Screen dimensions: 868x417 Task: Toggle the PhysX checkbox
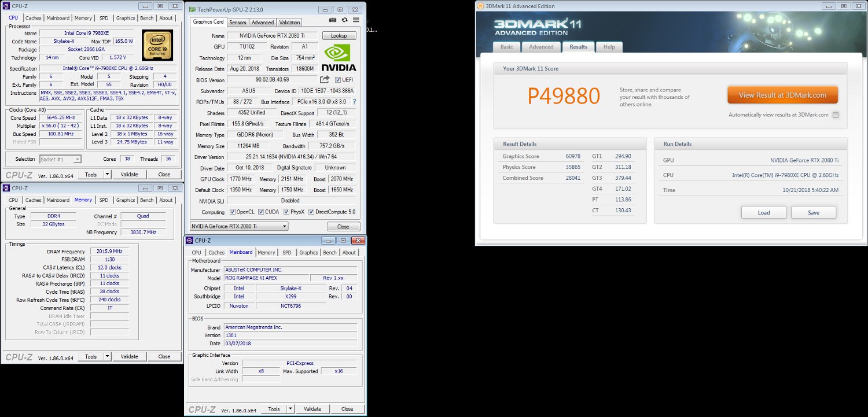click(x=285, y=212)
